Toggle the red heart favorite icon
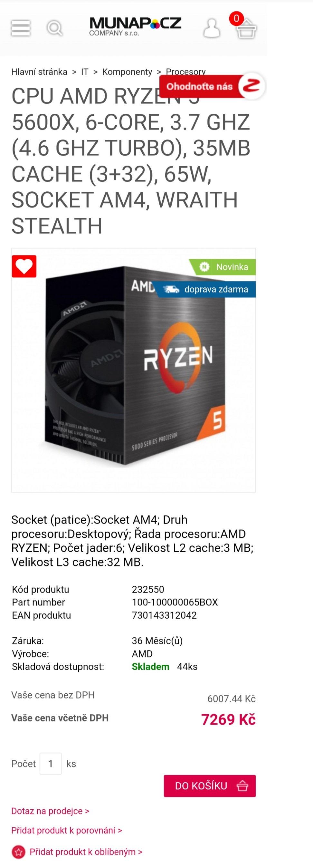This screenshot has width=313, height=868. [x=24, y=266]
